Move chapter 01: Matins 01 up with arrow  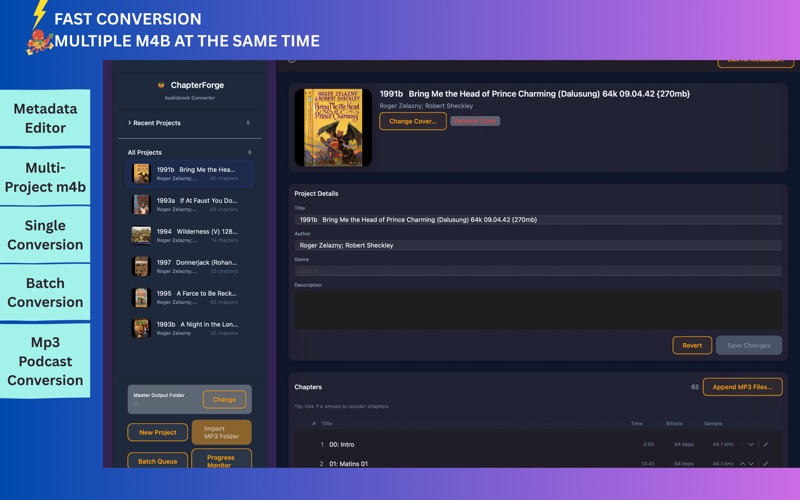[x=742, y=464]
